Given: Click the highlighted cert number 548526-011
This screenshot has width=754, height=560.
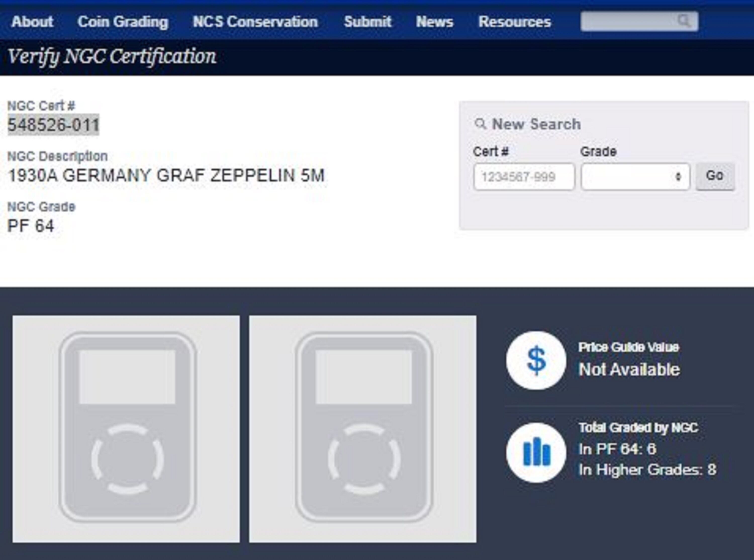Looking at the screenshot, I should (53, 125).
